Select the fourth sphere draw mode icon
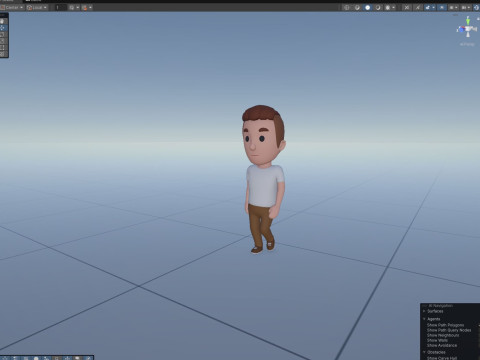 (378, 7)
